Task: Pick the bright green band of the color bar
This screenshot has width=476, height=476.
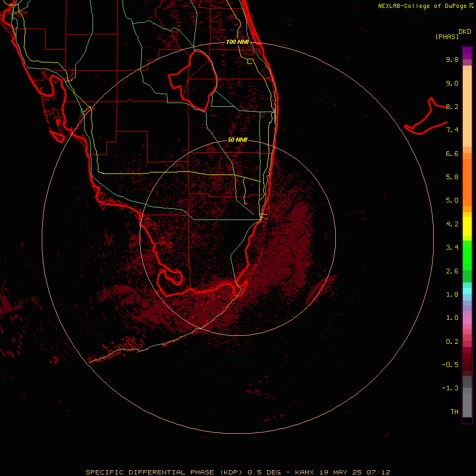Action: click(x=467, y=255)
